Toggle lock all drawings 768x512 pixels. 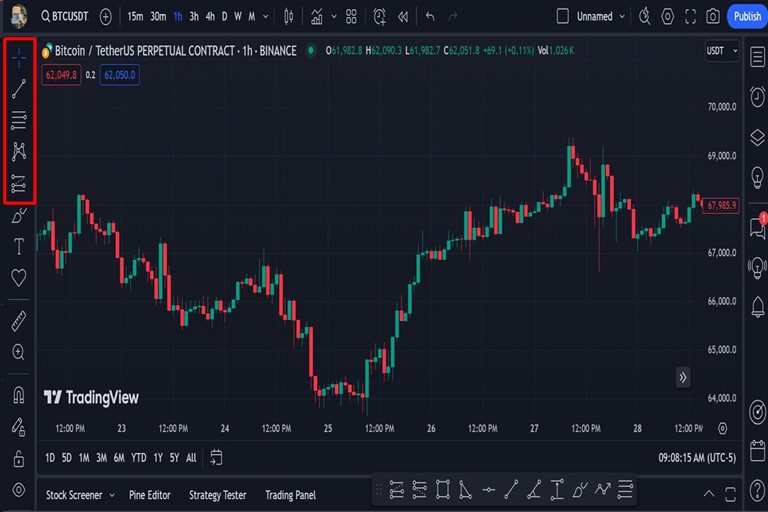[19, 459]
